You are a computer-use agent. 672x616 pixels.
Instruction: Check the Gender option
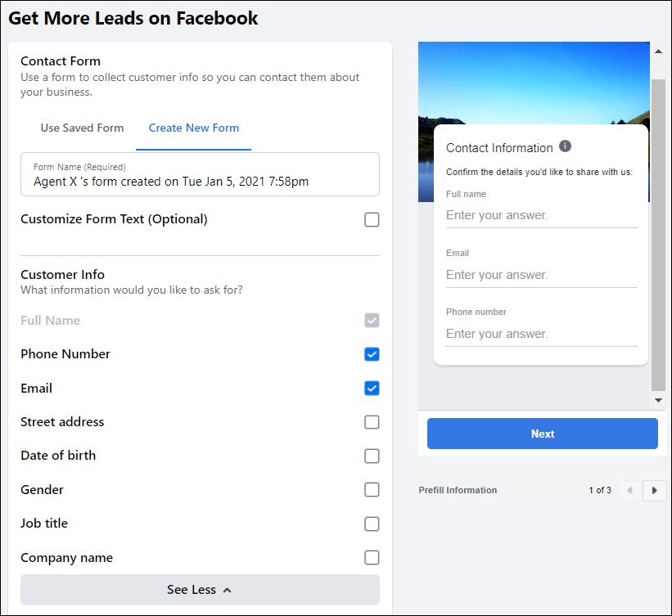(372, 490)
